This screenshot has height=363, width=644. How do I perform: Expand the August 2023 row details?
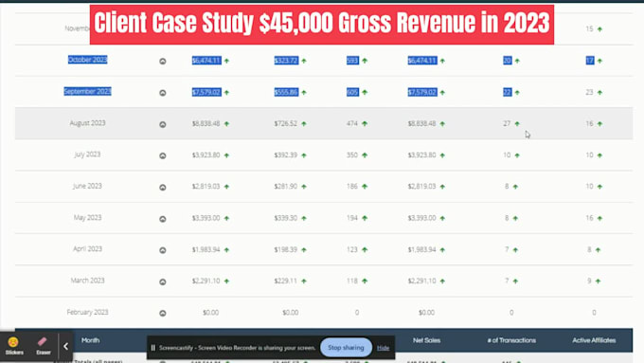[x=163, y=124]
